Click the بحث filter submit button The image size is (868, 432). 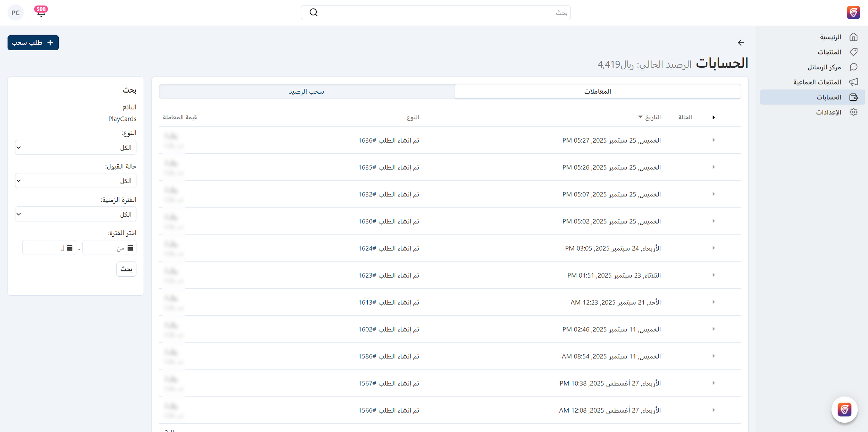(x=126, y=269)
